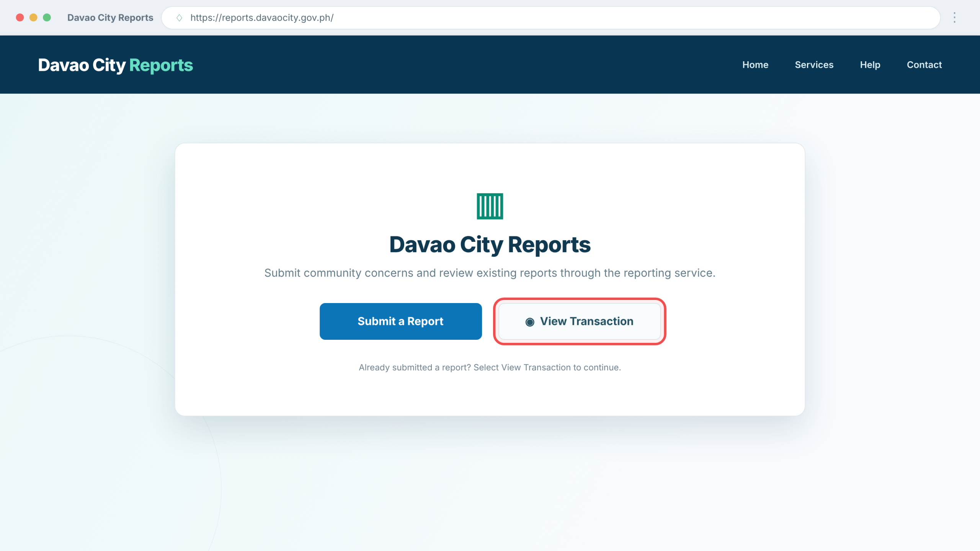980x551 pixels.
Task: Open the browser three-dot menu
Action: (954, 18)
